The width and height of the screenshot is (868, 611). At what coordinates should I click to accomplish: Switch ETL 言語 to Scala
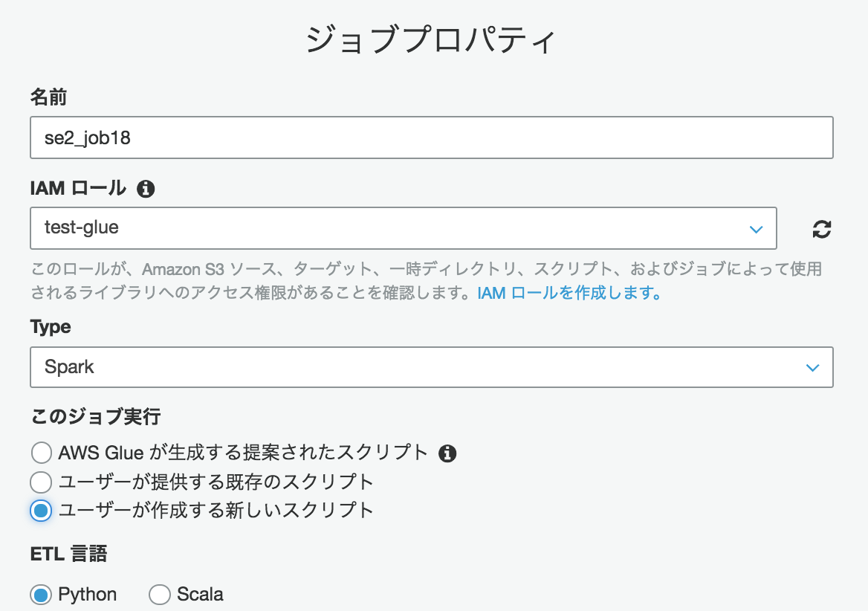[160, 594]
